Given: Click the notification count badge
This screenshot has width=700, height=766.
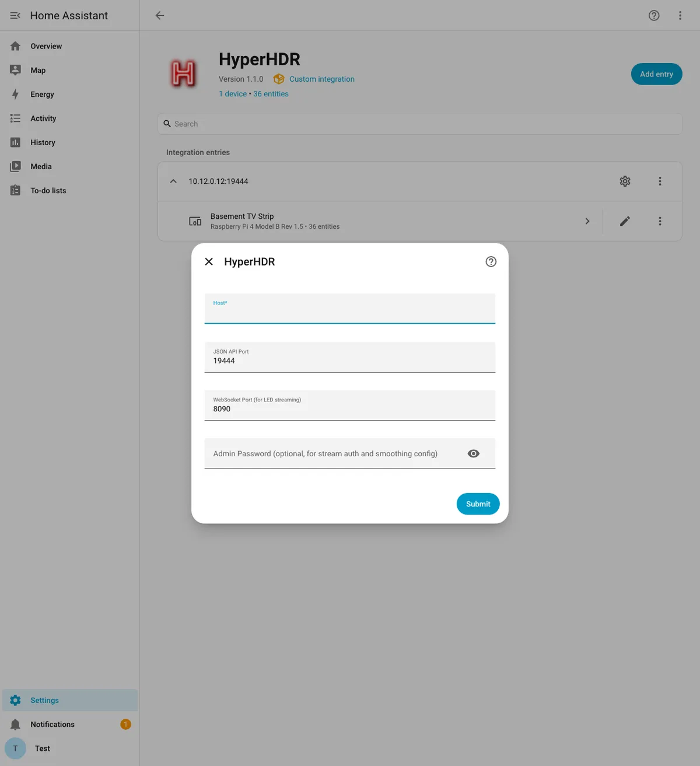Looking at the screenshot, I should [x=125, y=725].
